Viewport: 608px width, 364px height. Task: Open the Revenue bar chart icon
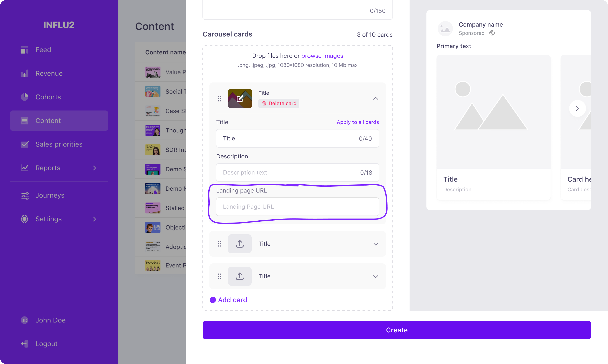click(x=24, y=73)
